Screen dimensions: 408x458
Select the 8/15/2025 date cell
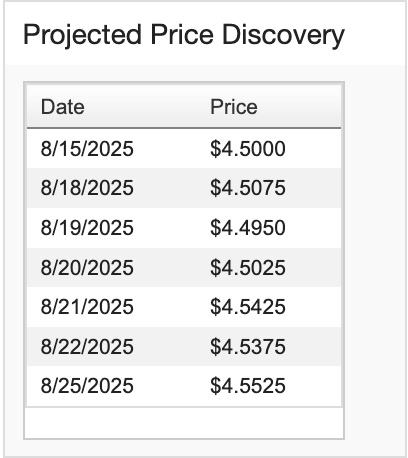pos(87,149)
